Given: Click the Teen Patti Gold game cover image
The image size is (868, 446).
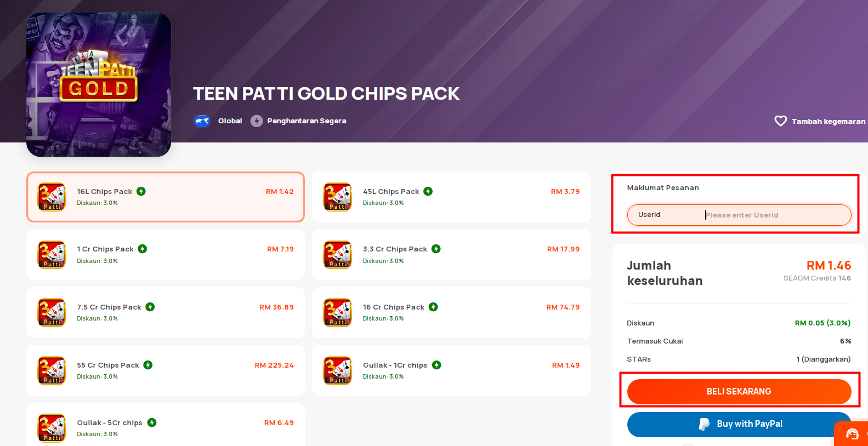Looking at the screenshot, I should point(99,84).
